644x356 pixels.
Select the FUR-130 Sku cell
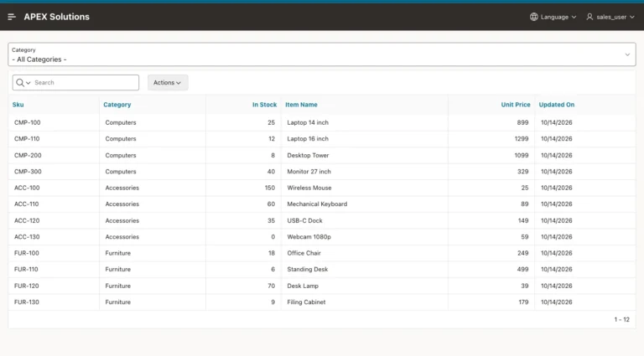pyautogui.click(x=54, y=302)
